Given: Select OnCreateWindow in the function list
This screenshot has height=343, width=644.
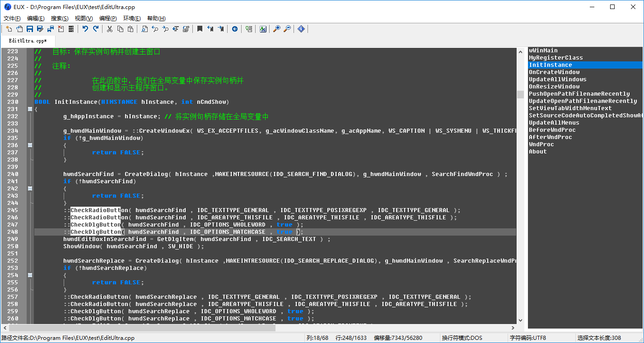Looking at the screenshot, I should click(x=554, y=72).
